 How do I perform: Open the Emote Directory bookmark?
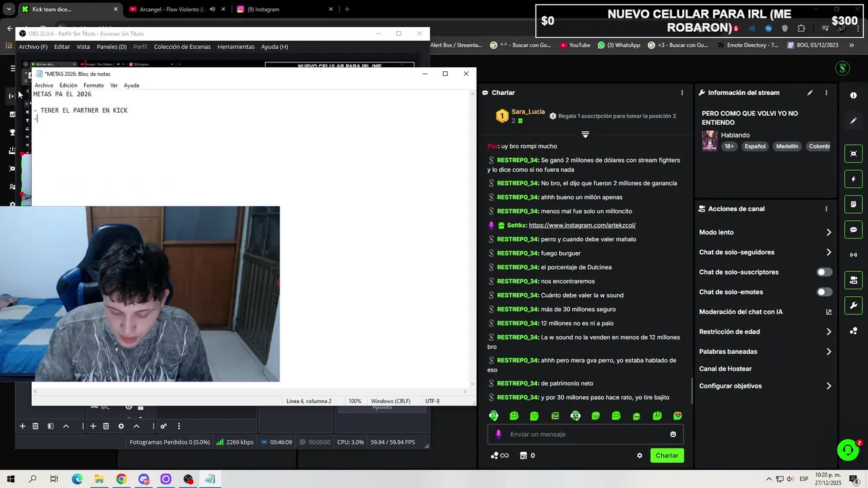pyautogui.click(x=747, y=45)
